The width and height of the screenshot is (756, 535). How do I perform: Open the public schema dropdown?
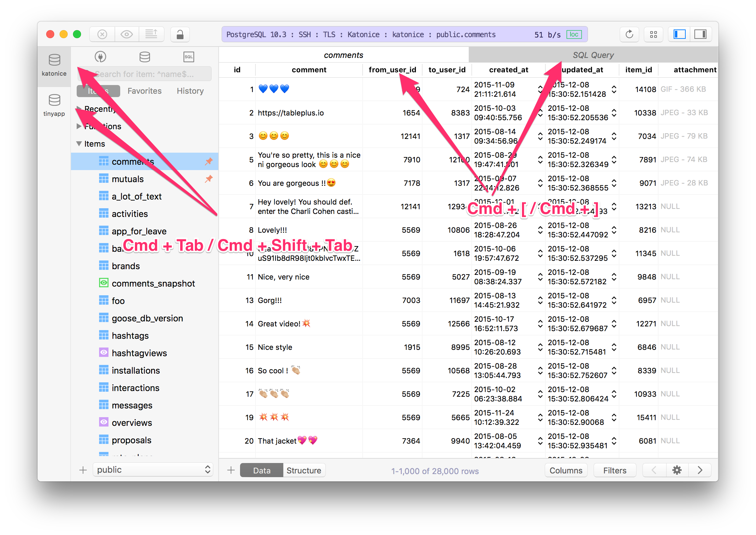pos(152,469)
